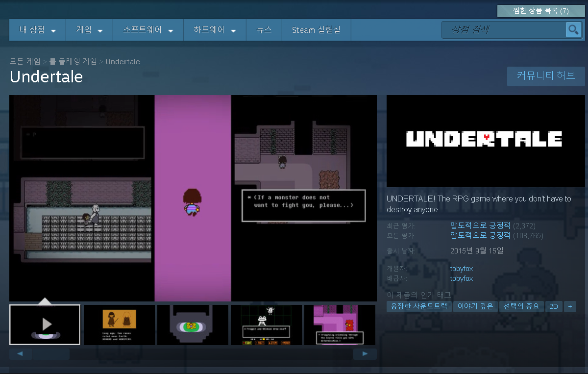
Task: Click the store search magnifier icon
Action: [573, 30]
